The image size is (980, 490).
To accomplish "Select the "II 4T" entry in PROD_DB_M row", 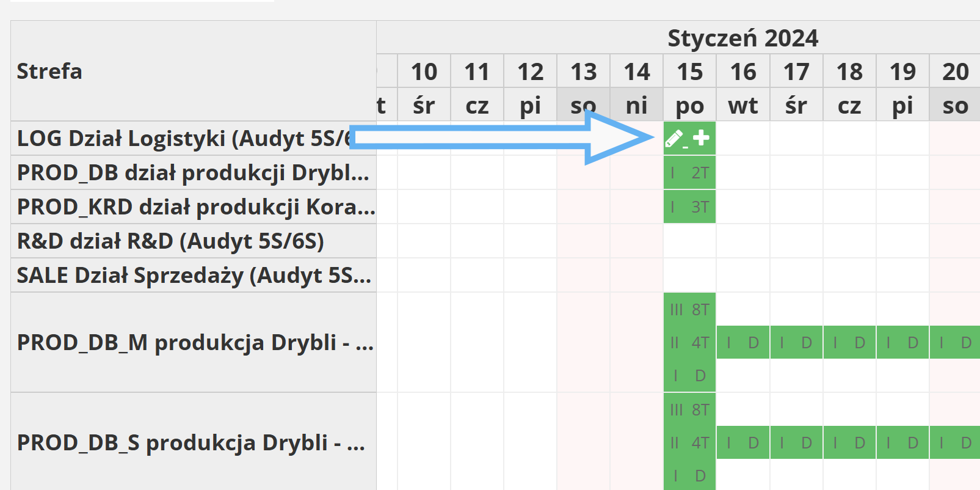I will [x=689, y=343].
